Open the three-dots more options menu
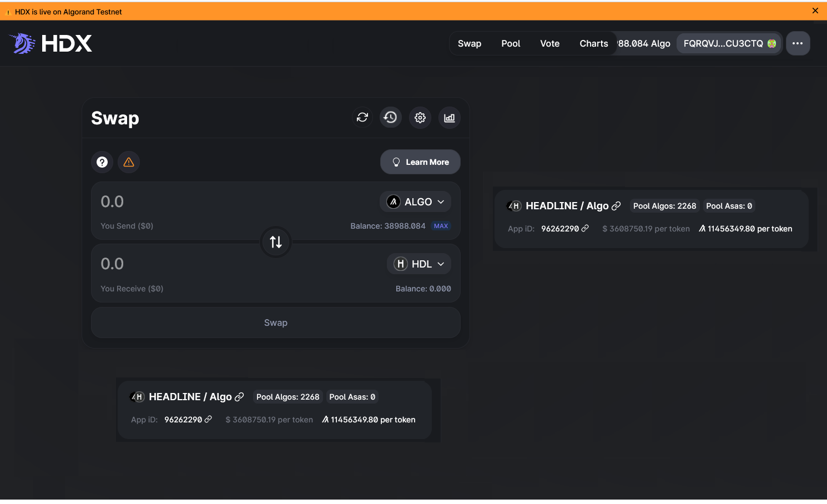Screen dimensions: 827x504 pos(798,43)
